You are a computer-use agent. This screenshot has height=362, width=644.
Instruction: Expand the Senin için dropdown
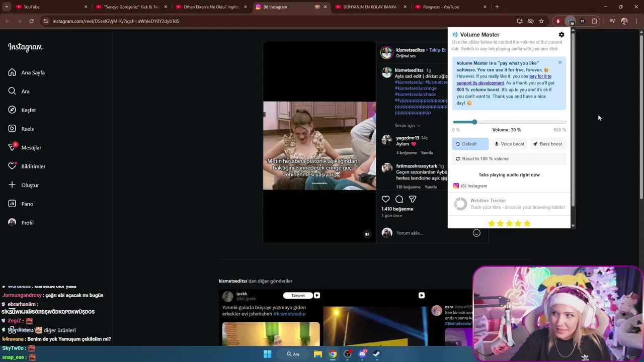[x=407, y=125]
